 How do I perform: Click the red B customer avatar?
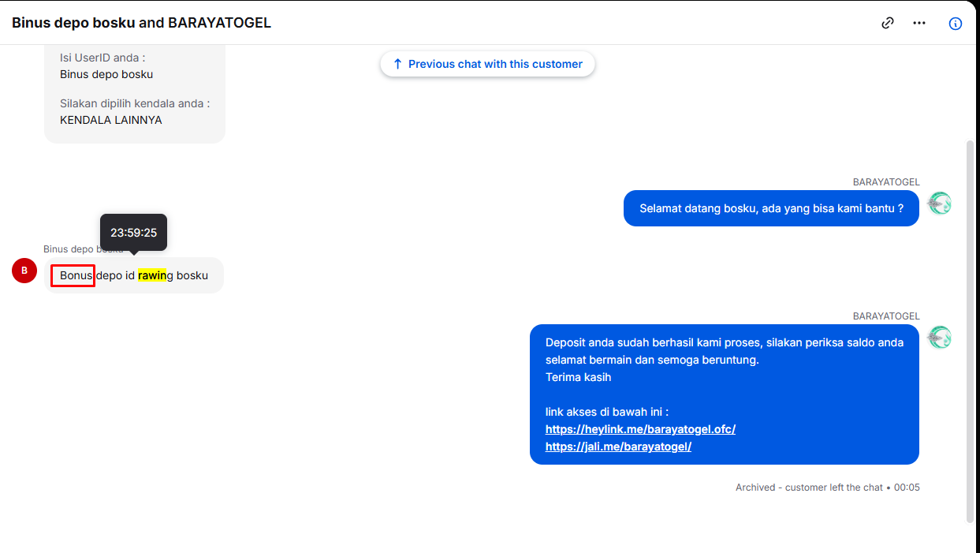24,270
